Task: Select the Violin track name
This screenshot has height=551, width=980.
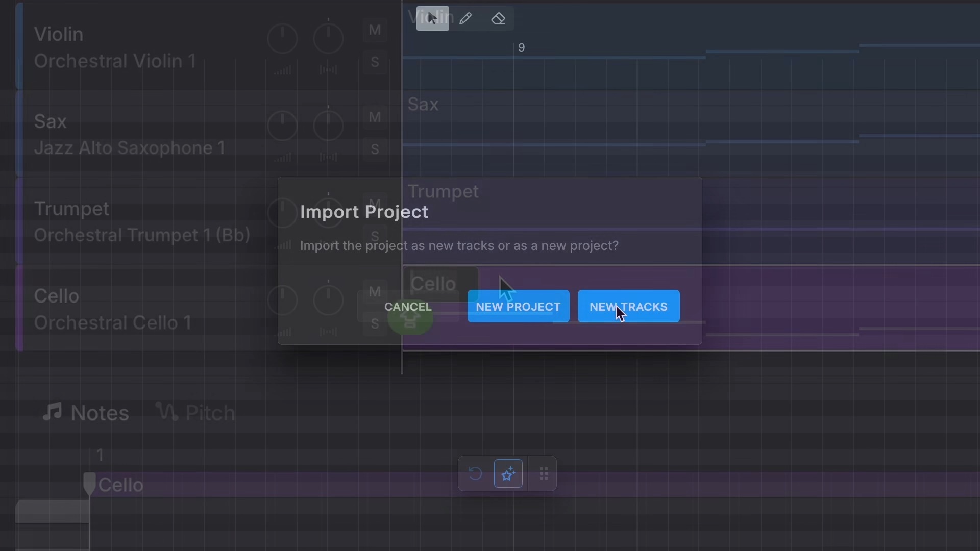Action: tap(59, 34)
